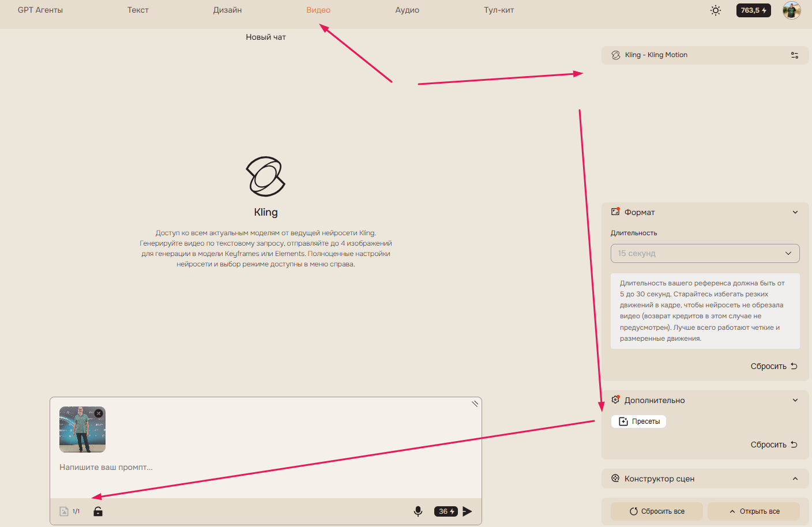This screenshot has height=527, width=812.
Task: Expand the Конструктор сцен section
Action: tap(705, 479)
